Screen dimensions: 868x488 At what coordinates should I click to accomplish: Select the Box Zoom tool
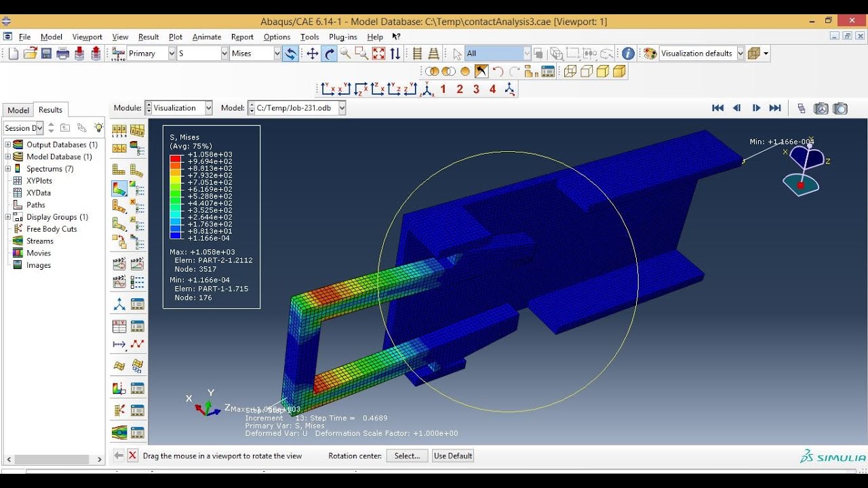click(361, 54)
